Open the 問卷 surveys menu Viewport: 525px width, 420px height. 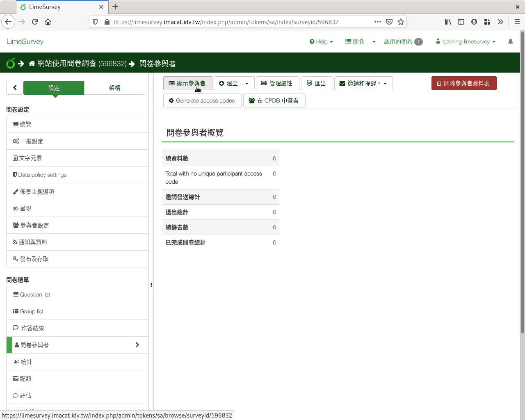(355, 41)
